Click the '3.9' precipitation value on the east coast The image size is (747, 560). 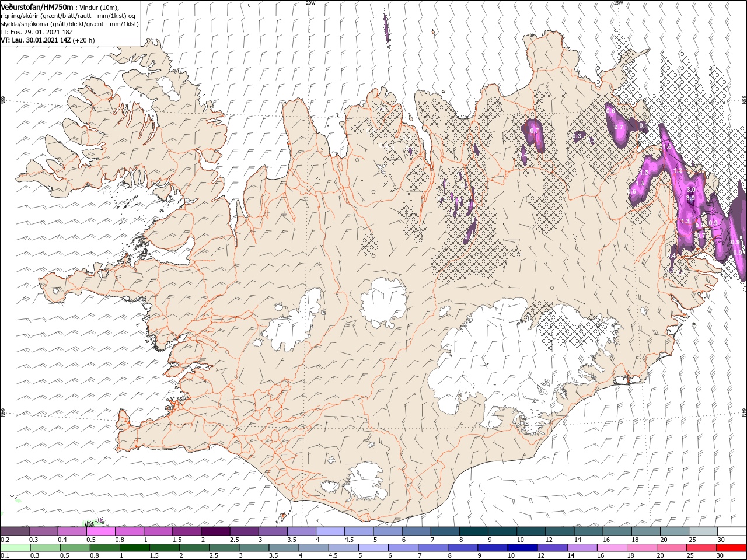pos(690,198)
